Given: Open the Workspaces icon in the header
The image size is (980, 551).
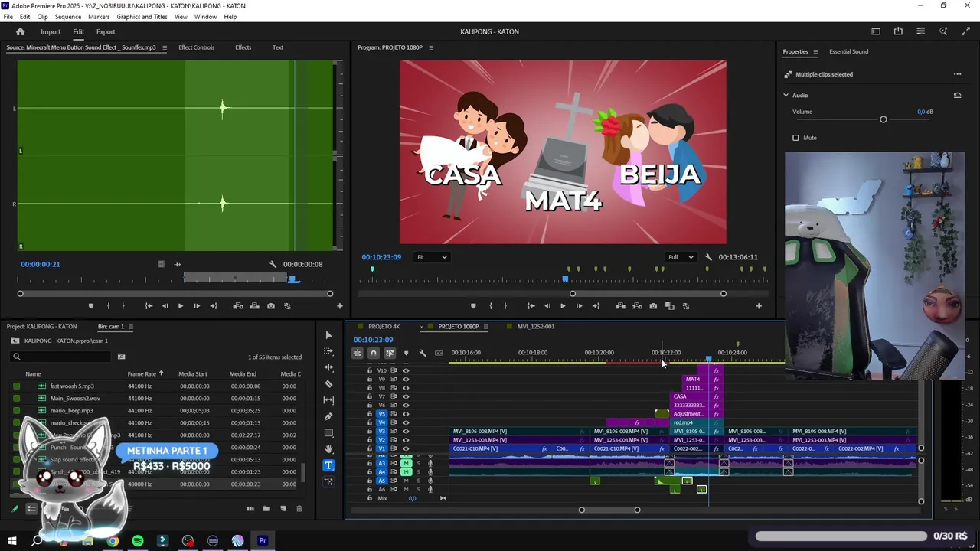Looking at the screenshot, I should tap(876, 31).
